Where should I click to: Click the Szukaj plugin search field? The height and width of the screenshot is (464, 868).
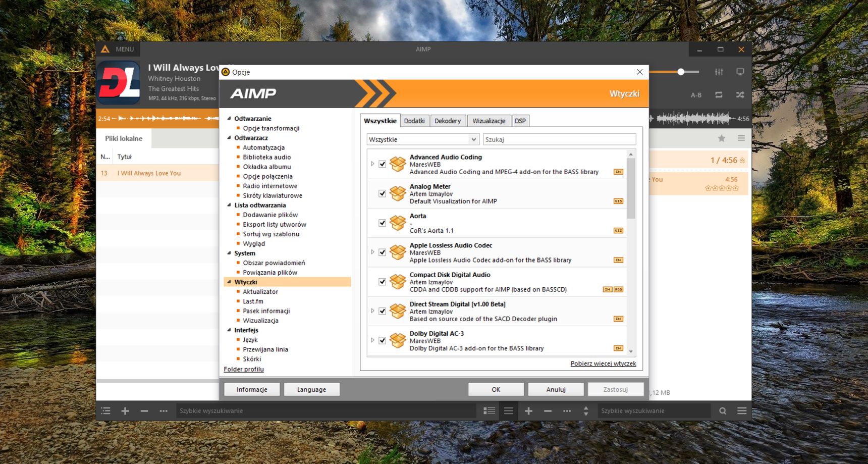(x=560, y=139)
